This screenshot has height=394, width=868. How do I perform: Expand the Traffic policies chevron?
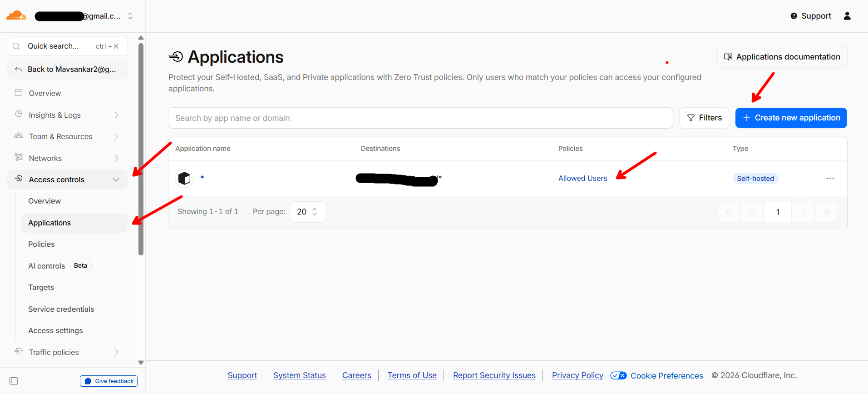click(117, 352)
